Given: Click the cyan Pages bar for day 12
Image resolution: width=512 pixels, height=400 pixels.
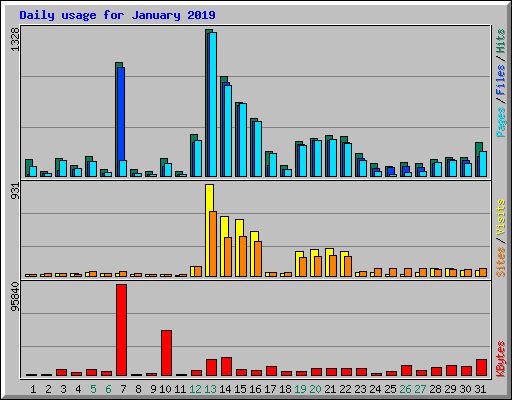Looking at the screenshot, I should click(198, 158).
